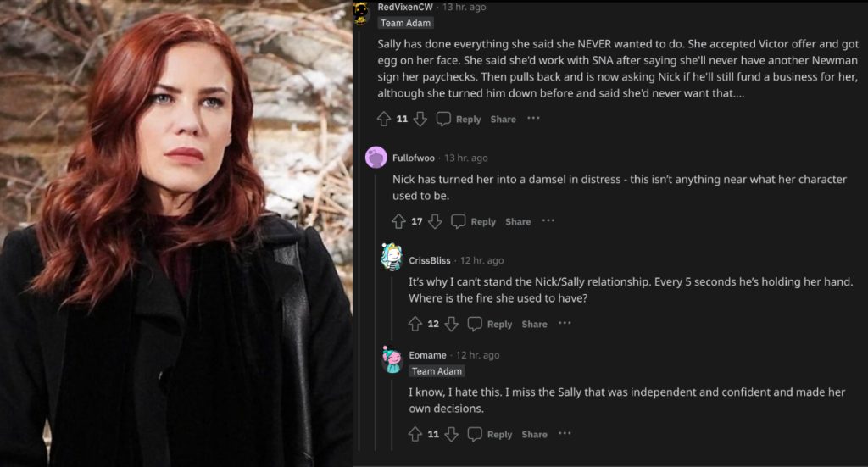Upvote RedVixenCW's comment
Image resolution: width=868 pixels, height=467 pixels.
(x=384, y=120)
